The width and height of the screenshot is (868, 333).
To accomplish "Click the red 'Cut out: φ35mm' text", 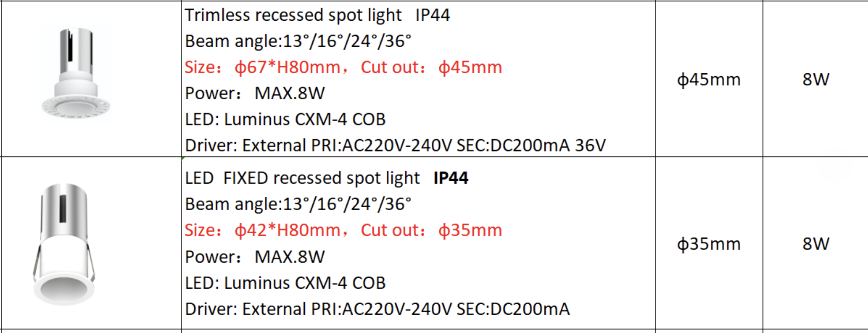I will tap(431, 230).
